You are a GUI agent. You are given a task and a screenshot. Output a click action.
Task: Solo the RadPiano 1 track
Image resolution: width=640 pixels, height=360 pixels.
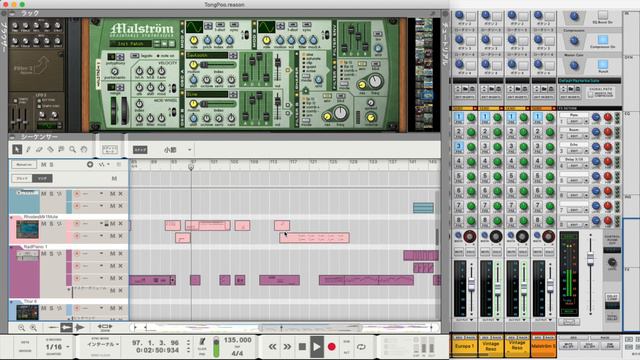51,254
